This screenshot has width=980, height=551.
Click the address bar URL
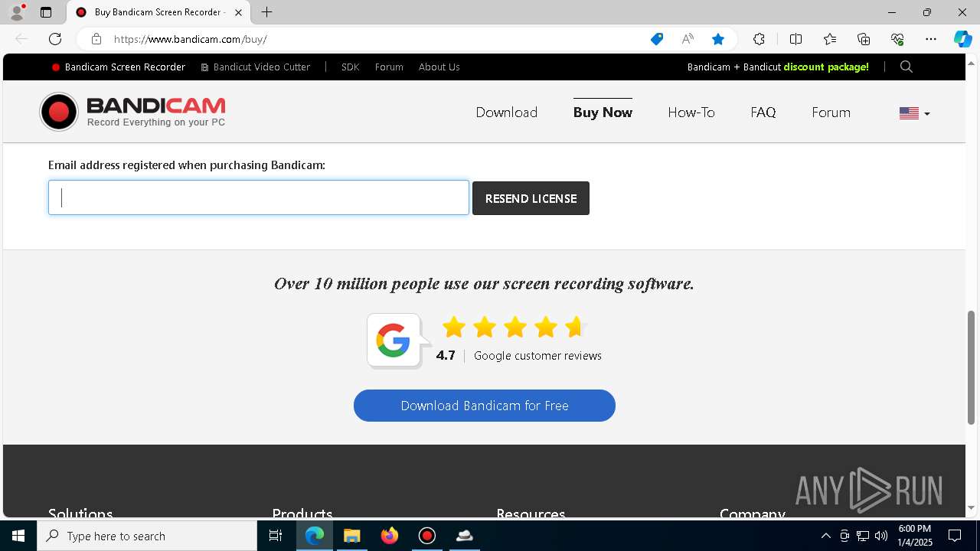191,39
